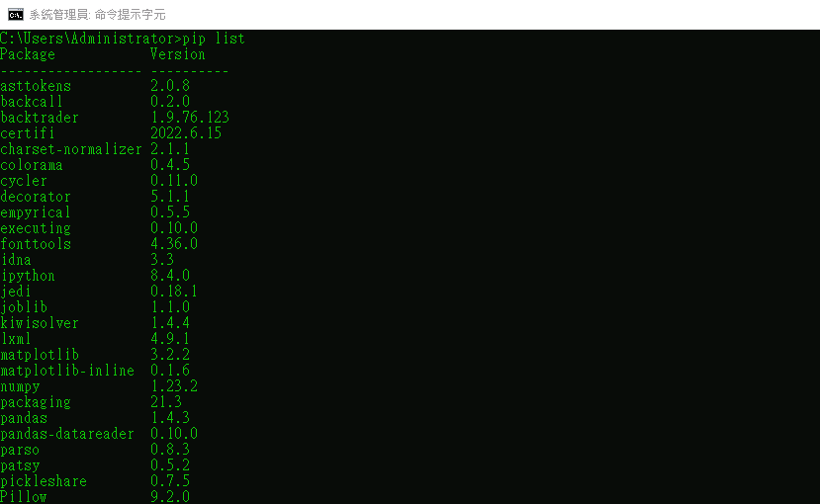
Task: Click the pandas-datareader package name
Action: pyautogui.click(x=67, y=434)
